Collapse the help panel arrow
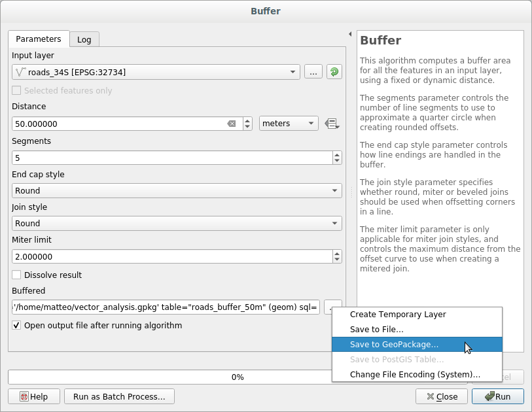Image resolution: width=532 pixels, height=412 pixels. 349,34
